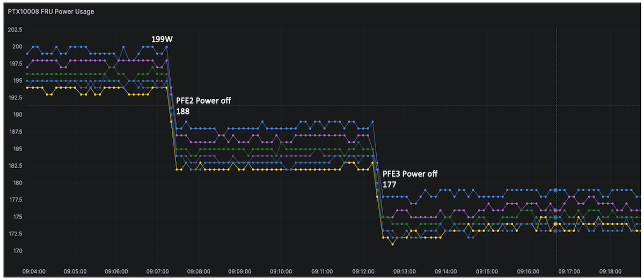Screen dimensions: 644x280
Task: Click the 182.5 y-axis label
Action: pos(14,166)
